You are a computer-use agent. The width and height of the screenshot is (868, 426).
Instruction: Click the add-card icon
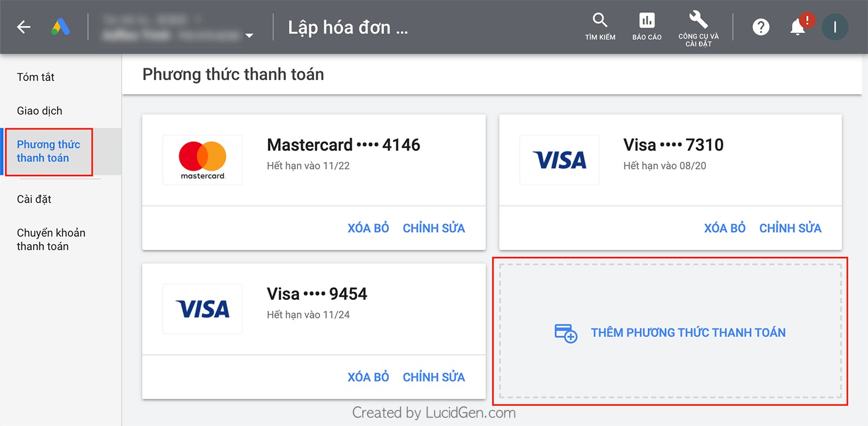566,333
